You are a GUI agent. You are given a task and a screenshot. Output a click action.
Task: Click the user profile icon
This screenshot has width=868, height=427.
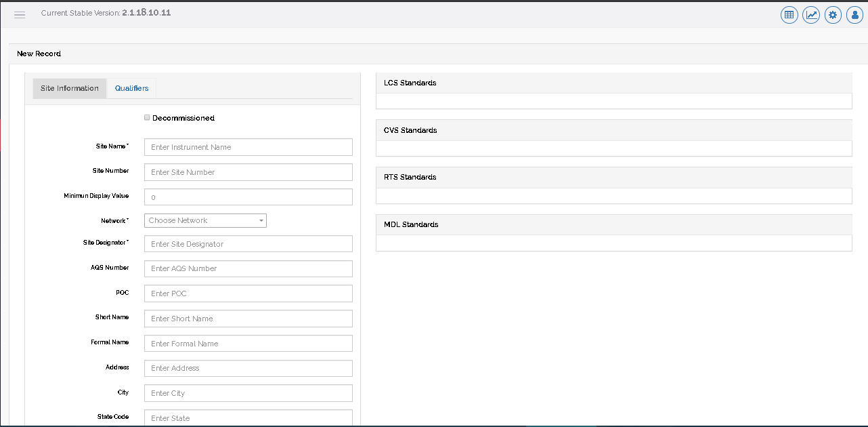(854, 15)
